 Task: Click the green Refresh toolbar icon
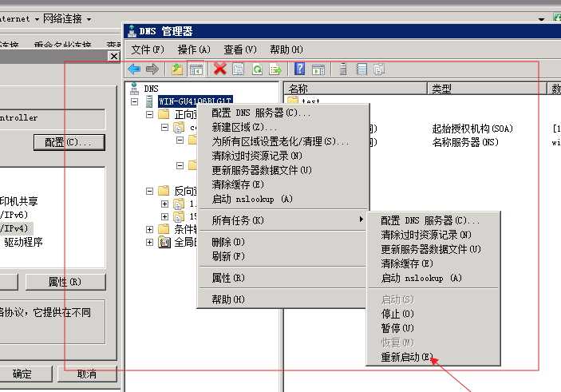[x=257, y=69]
